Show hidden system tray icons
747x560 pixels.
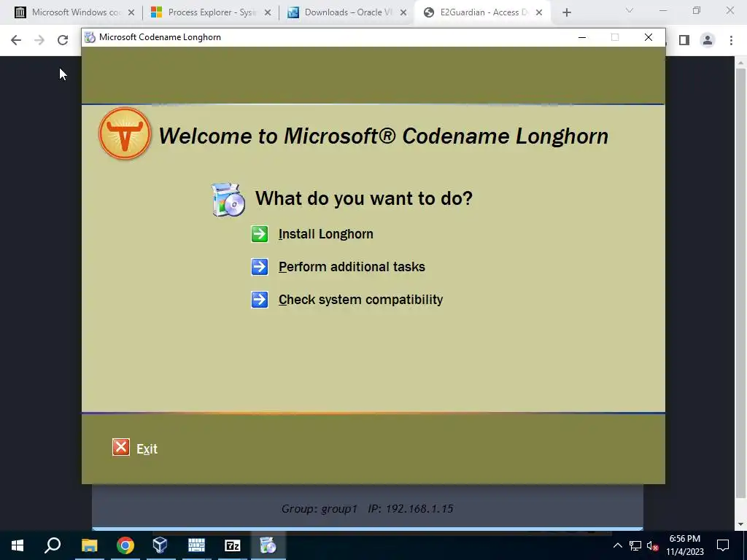pos(617,545)
